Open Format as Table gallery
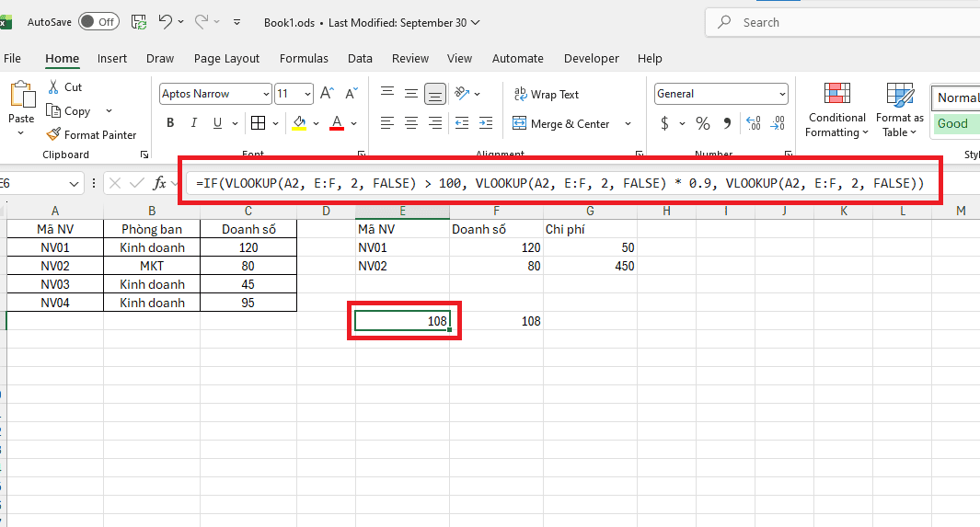The image size is (980, 527). coord(899,109)
